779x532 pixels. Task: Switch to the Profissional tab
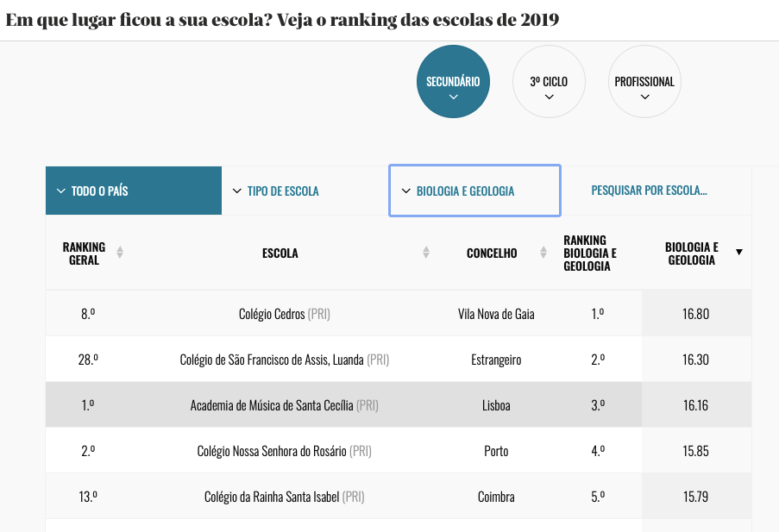pos(645,81)
